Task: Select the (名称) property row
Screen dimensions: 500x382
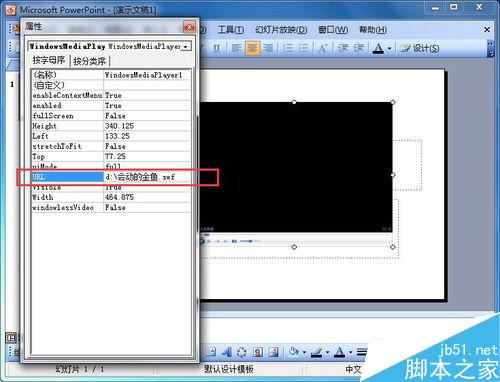Action: [111, 75]
